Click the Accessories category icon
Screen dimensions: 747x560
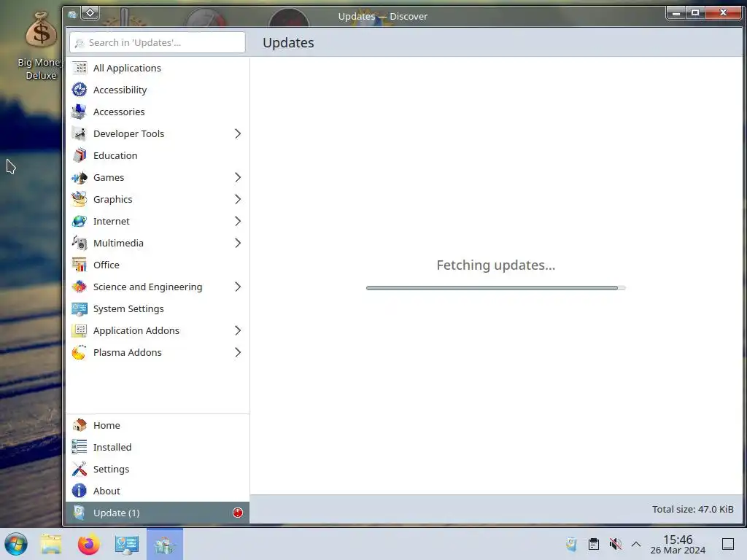point(80,112)
